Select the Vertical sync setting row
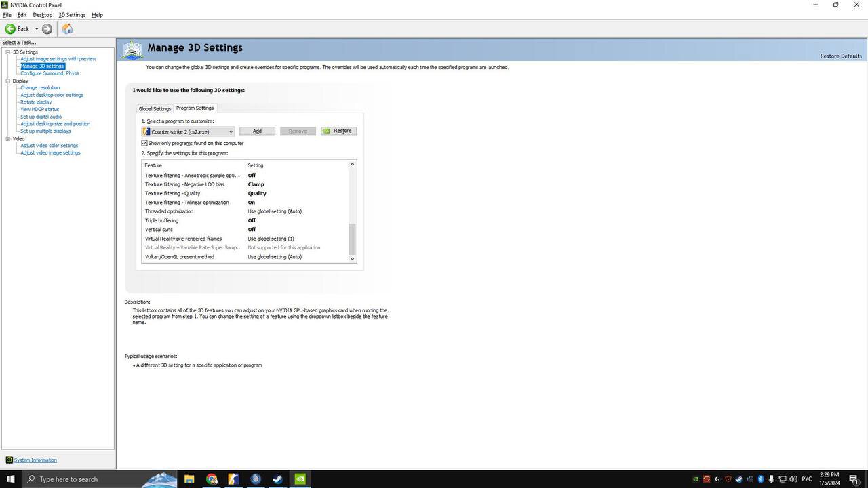This screenshot has height=488, width=868. (245, 229)
